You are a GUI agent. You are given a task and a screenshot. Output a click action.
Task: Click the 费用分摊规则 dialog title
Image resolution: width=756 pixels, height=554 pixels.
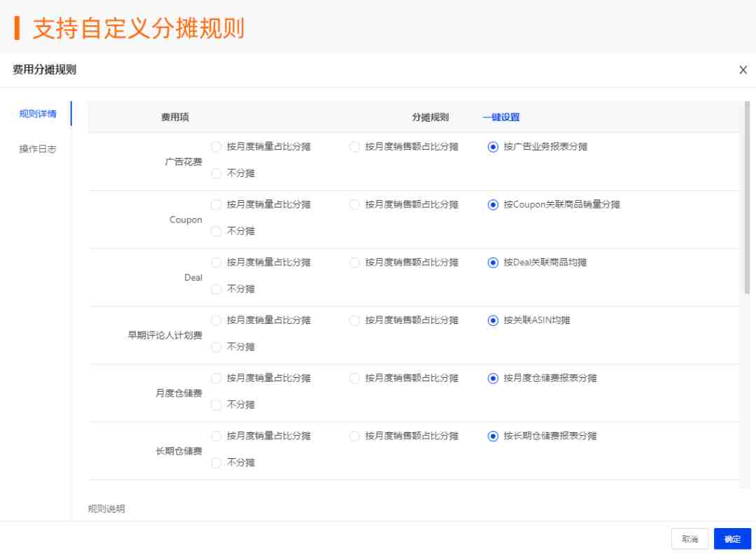point(44,69)
